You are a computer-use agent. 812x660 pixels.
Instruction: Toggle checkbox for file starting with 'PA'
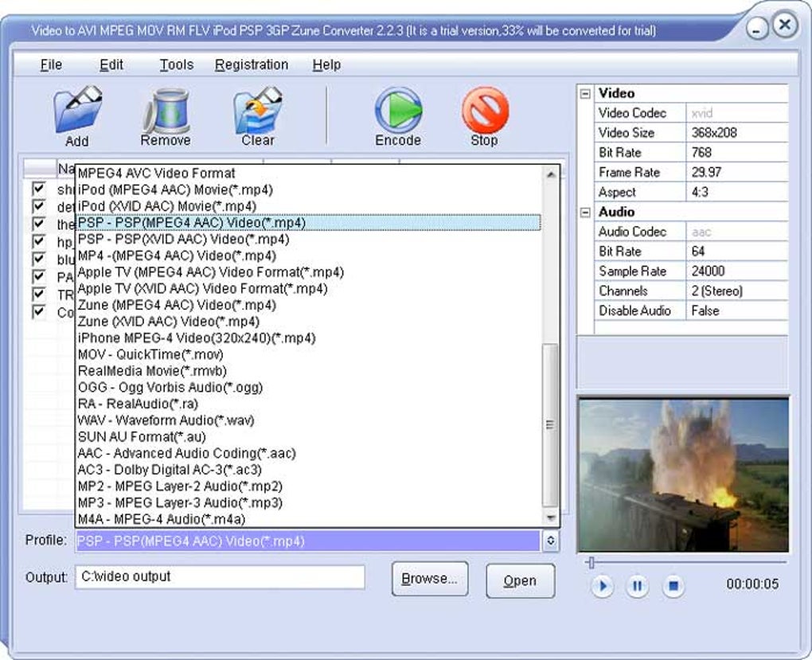click(x=38, y=276)
